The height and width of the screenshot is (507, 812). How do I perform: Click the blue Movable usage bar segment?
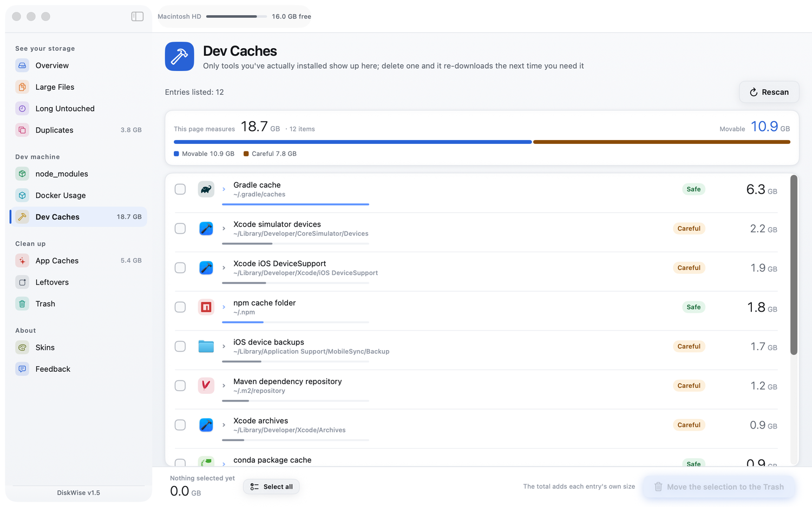point(352,142)
